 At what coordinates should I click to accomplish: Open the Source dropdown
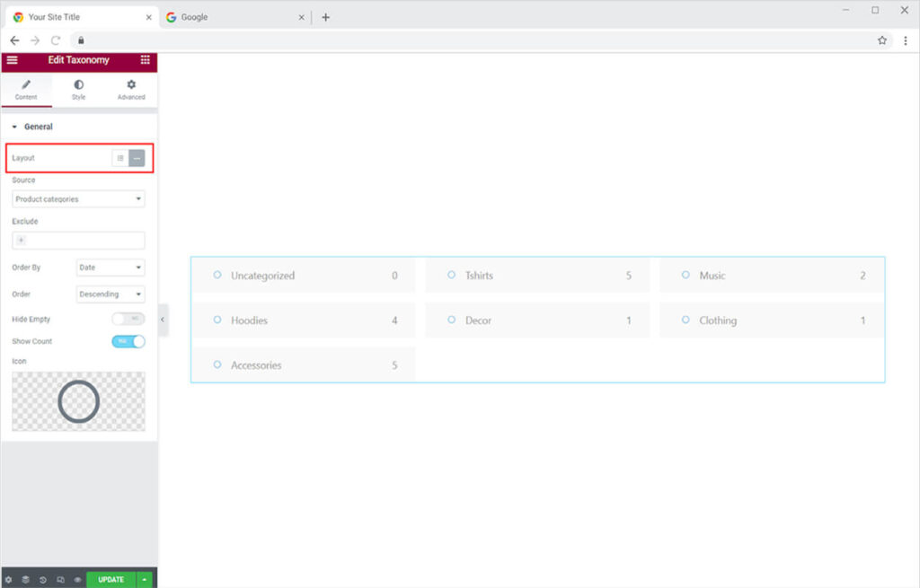(78, 199)
